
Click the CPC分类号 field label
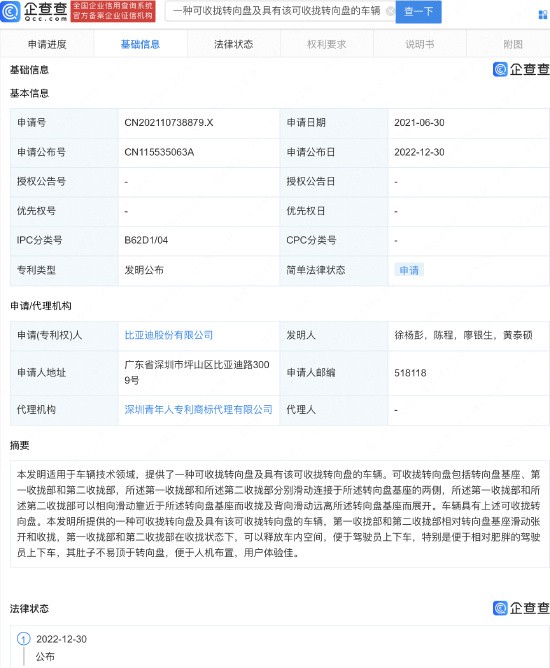point(311,240)
